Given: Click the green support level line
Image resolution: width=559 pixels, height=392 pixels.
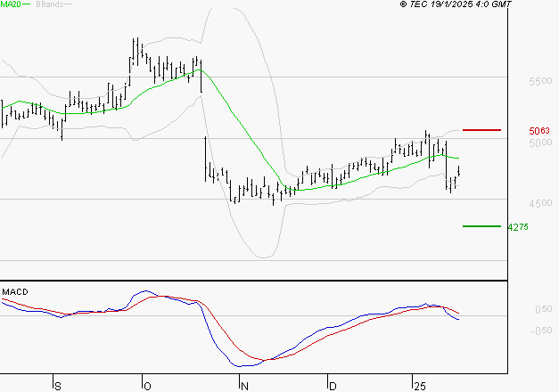Looking at the screenshot, I should (x=481, y=226).
